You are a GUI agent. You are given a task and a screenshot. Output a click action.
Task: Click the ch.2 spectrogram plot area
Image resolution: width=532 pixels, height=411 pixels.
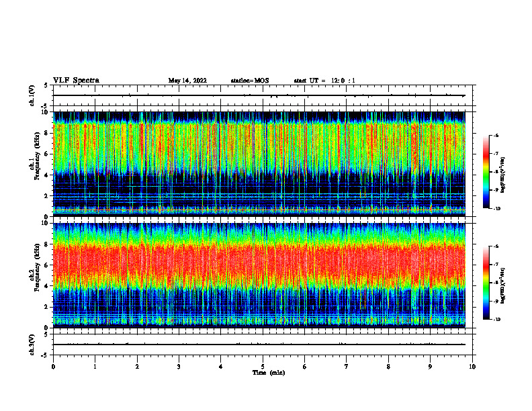click(x=259, y=275)
